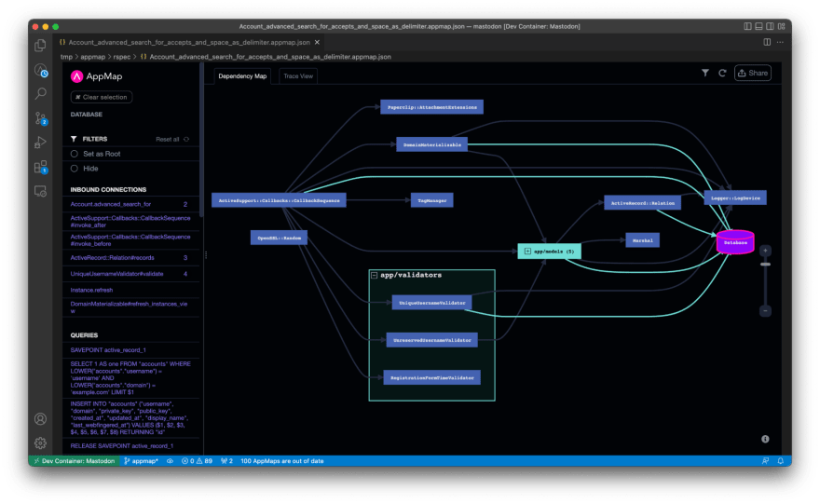Toggle secondary sidebar layout icon
The image size is (820, 504).
(x=770, y=26)
